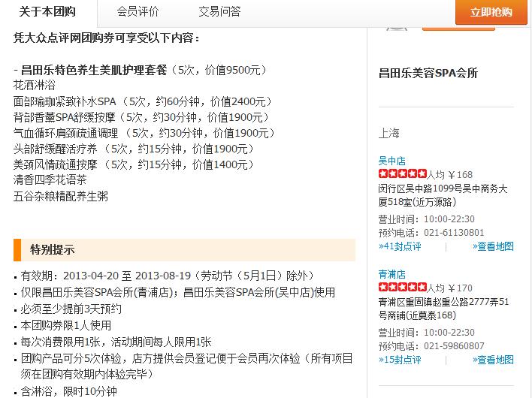Click the 上海 city label
Image resolution: width=532 pixels, height=398 pixels.
pos(389,133)
